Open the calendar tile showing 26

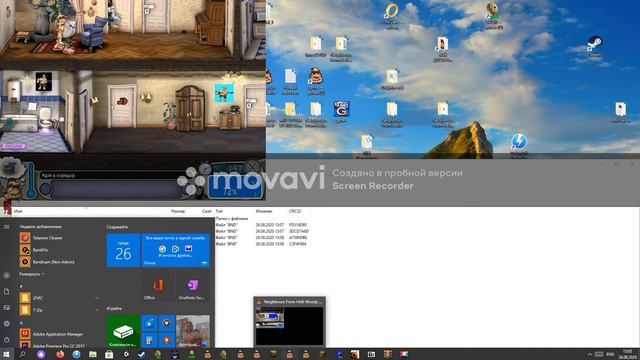coord(123,250)
